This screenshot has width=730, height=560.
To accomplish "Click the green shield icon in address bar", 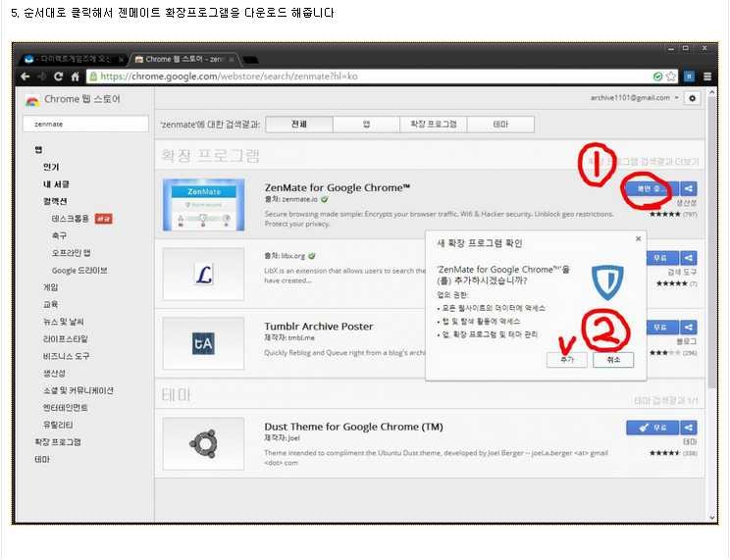I will click(657, 76).
